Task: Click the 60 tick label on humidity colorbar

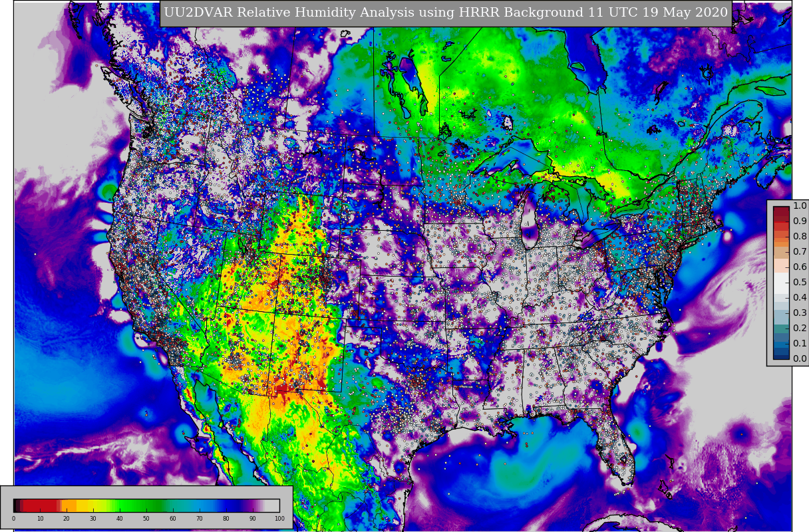Action: click(x=173, y=519)
